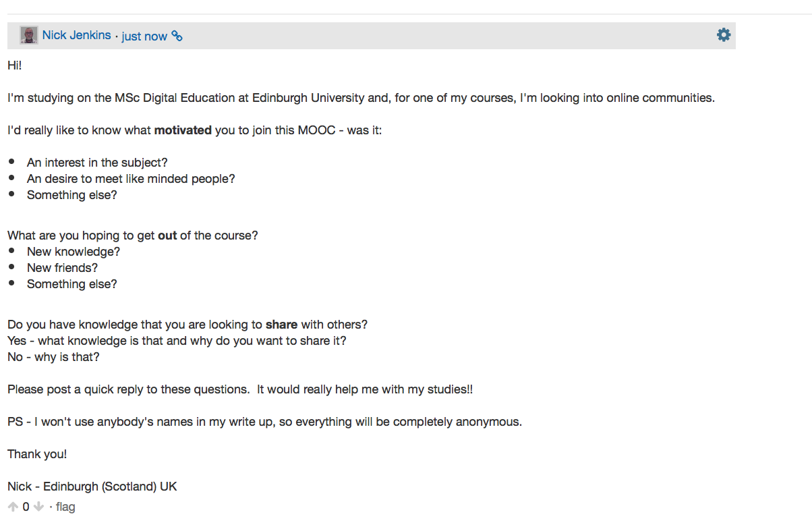Click the "New friends?" bullet item
Screen dimensions: 812x525
(62, 268)
